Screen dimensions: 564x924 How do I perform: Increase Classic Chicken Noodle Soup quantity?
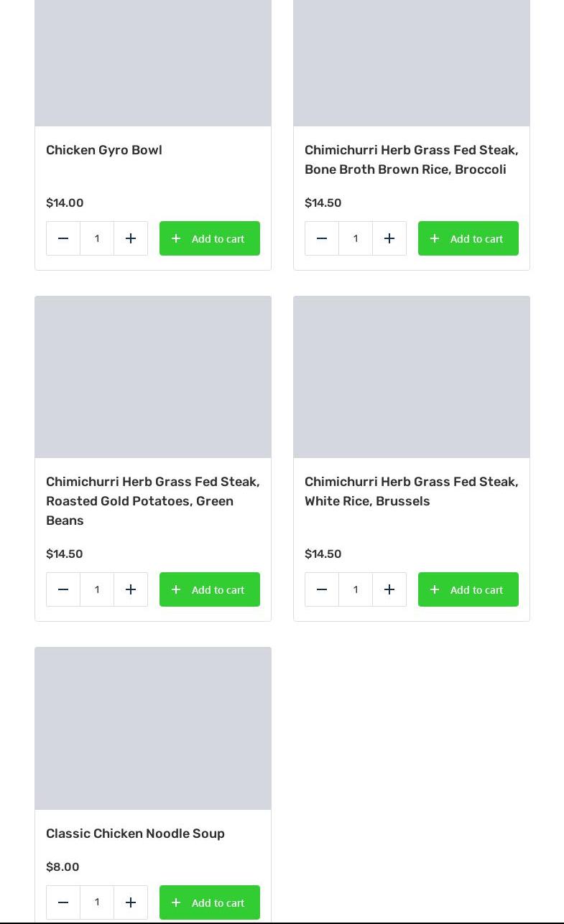[131, 902]
